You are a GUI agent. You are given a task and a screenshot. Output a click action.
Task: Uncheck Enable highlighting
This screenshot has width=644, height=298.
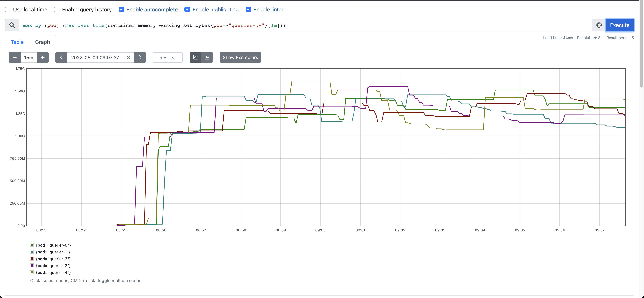pyautogui.click(x=187, y=9)
